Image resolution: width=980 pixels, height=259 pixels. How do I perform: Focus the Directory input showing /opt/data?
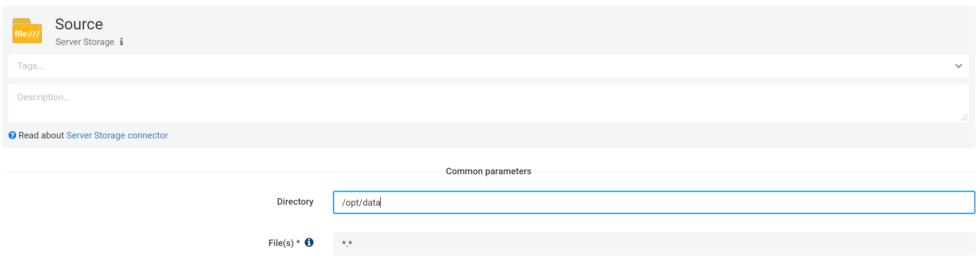[x=533, y=202]
